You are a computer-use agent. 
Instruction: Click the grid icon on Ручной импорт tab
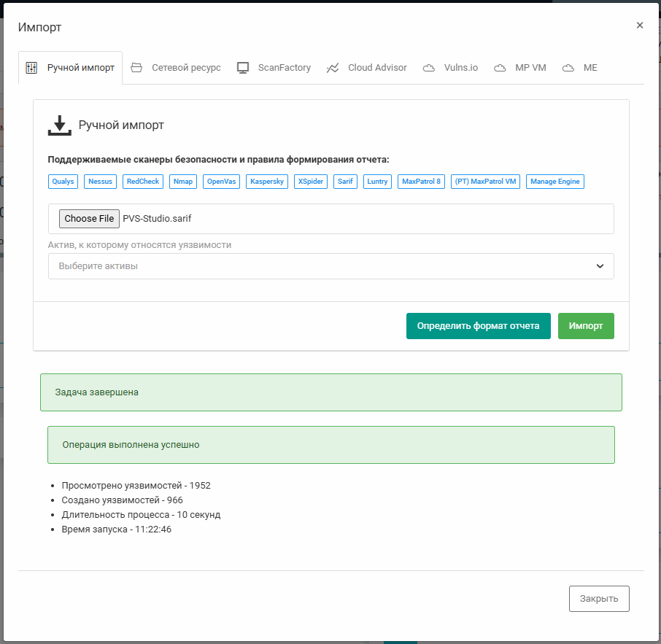click(x=32, y=66)
